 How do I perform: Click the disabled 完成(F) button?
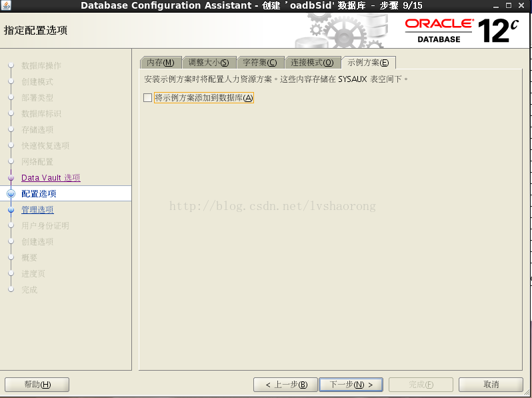(421, 385)
